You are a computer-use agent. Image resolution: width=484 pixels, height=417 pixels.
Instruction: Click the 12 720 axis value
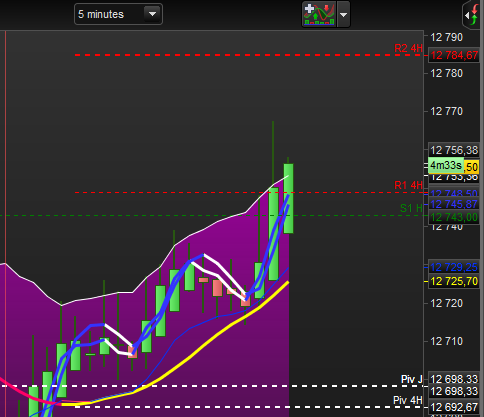pyautogui.click(x=447, y=303)
